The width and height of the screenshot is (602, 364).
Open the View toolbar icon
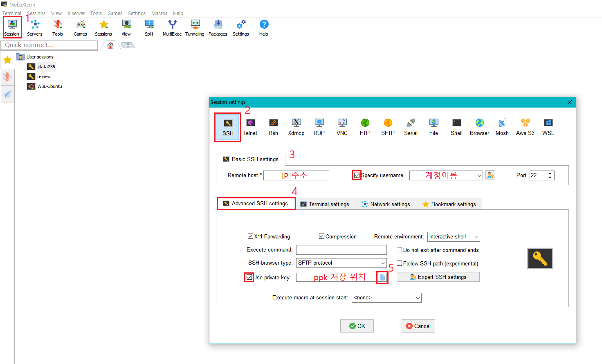(x=126, y=28)
